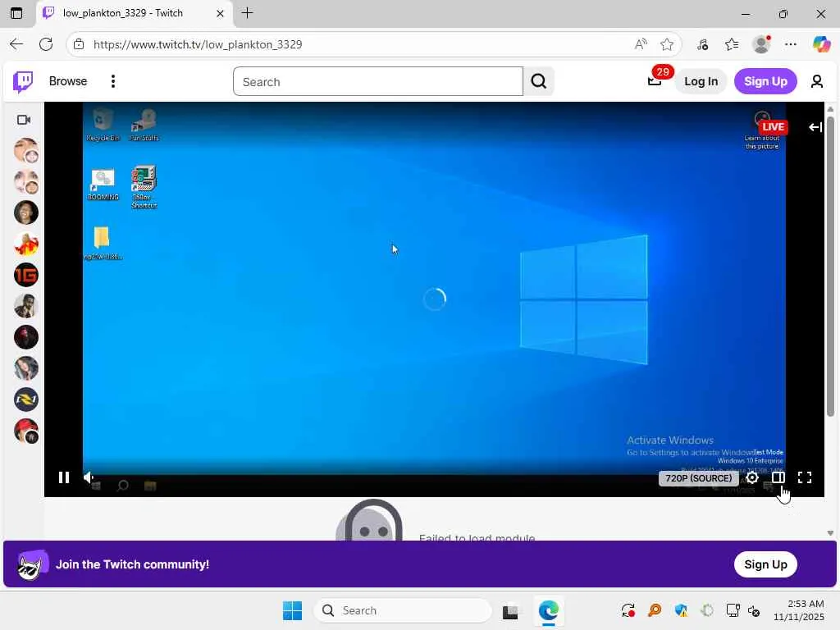Collapse the chat with arrow icon

tap(815, 127)
